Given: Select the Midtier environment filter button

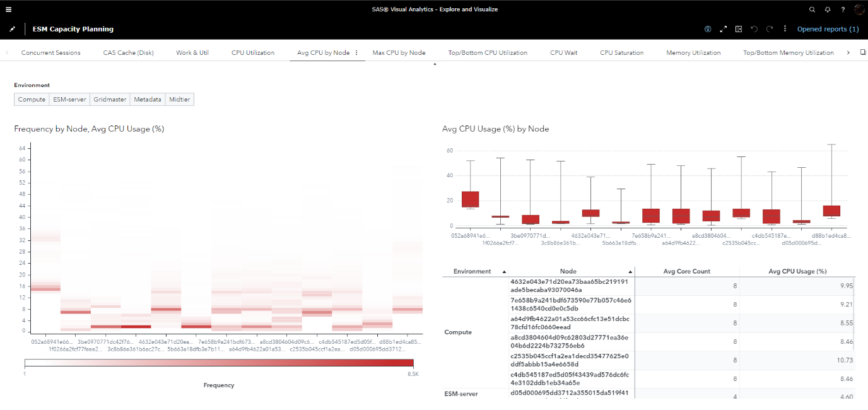Looking at the screenshot, I should point(180,99).
